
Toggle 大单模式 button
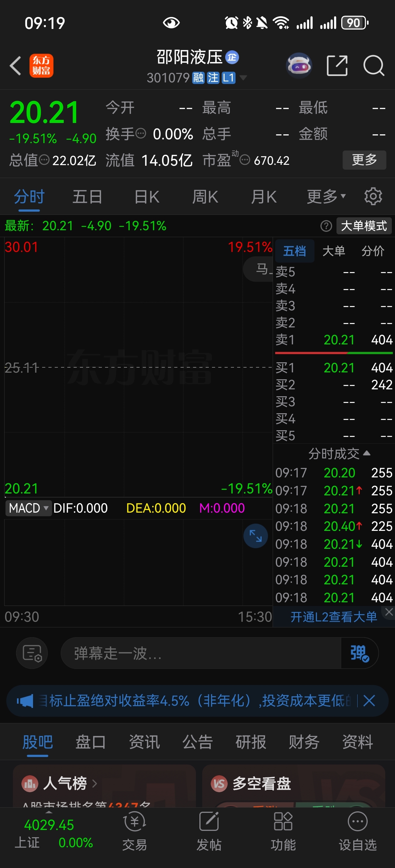[364, 226]
